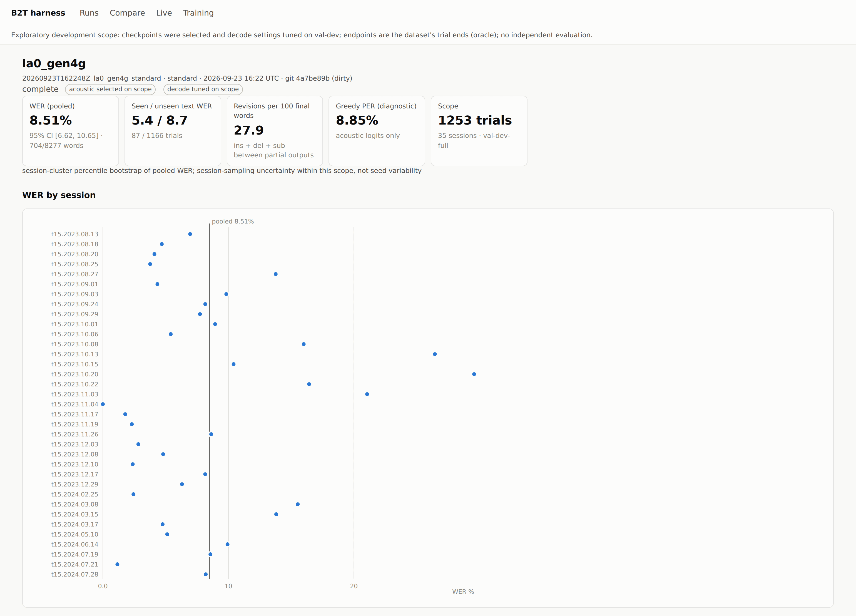856x616 pixels.
Task: Select the Seen / unseen text WER card
Action: coord(173,131)
